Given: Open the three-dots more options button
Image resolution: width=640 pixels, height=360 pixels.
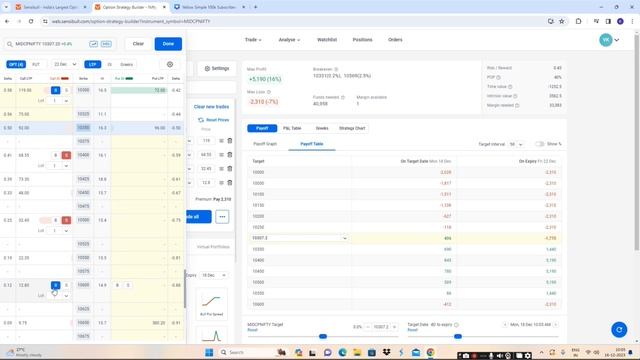Looking at the screenshot, I should (222, 217).
